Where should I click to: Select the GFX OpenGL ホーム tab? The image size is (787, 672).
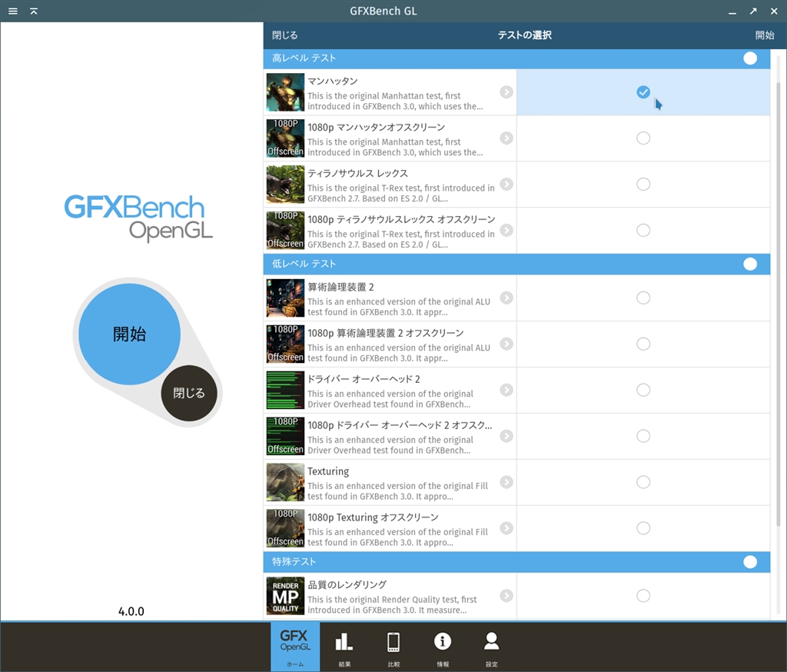pyautogui.click(x=295, y=647)
